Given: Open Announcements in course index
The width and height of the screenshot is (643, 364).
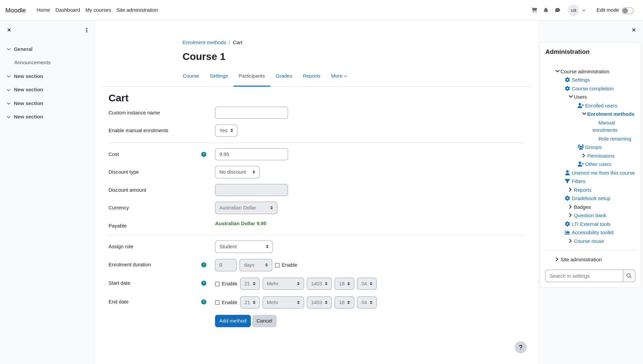Looking at the screenshot, I should click(32, 63).
